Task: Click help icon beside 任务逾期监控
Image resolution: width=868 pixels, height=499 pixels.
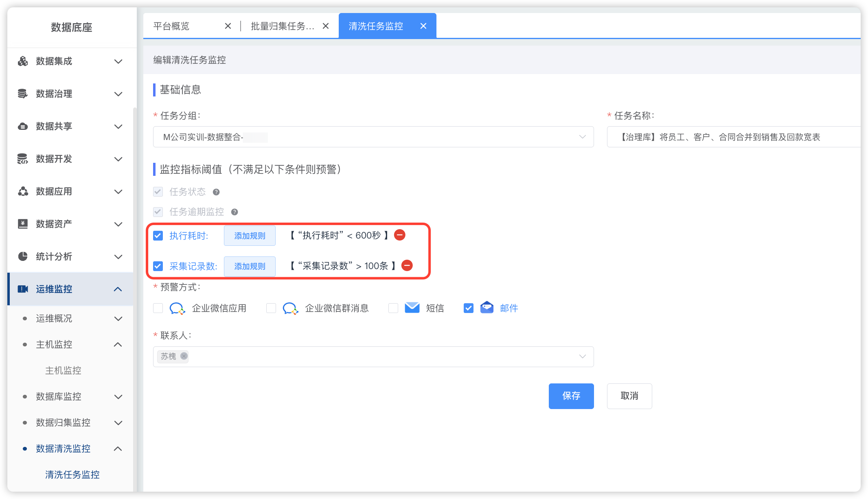Action: [x=235, y=212]
